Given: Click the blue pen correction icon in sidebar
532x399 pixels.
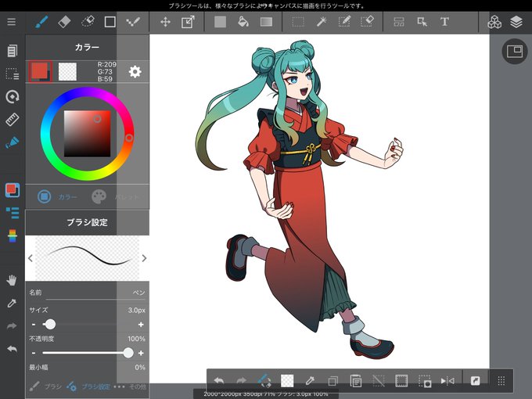Looking at the screenshot, I should (13, 142).
